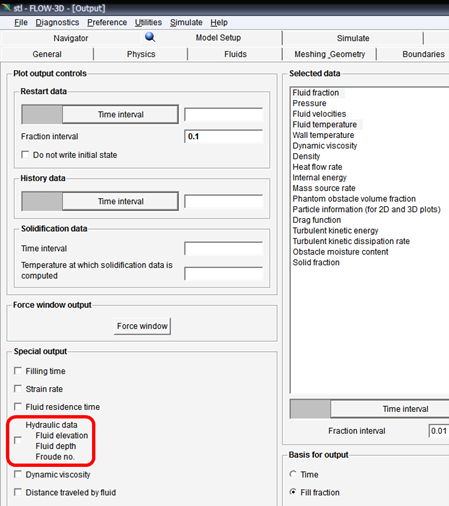Switch to the Meshing_Geometry tab
The height and width of the screenshot is (506, 449).
coord(330,54)
